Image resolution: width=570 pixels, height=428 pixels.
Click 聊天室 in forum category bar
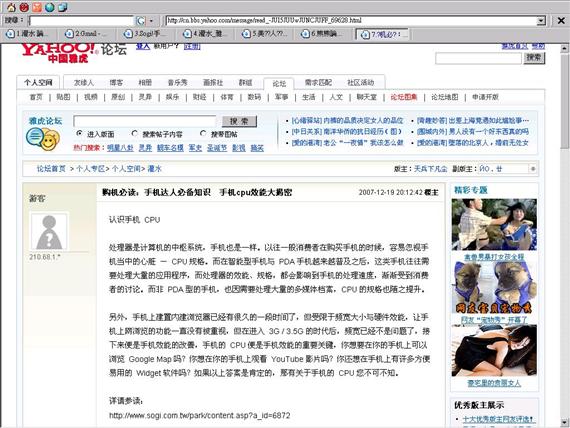click(366, 97)
